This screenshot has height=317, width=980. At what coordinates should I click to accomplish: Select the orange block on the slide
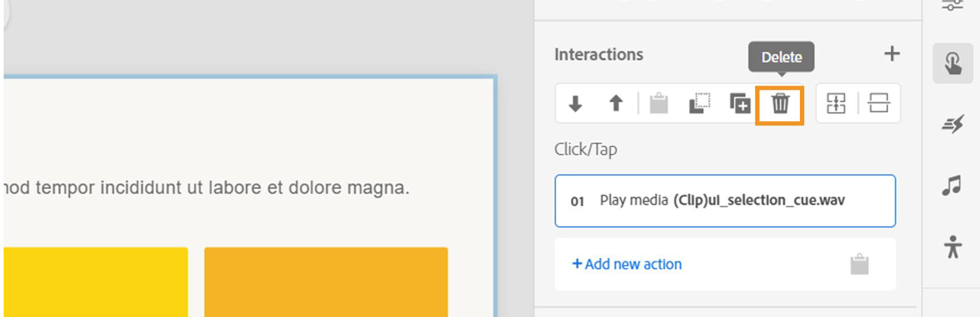[326, 282]
